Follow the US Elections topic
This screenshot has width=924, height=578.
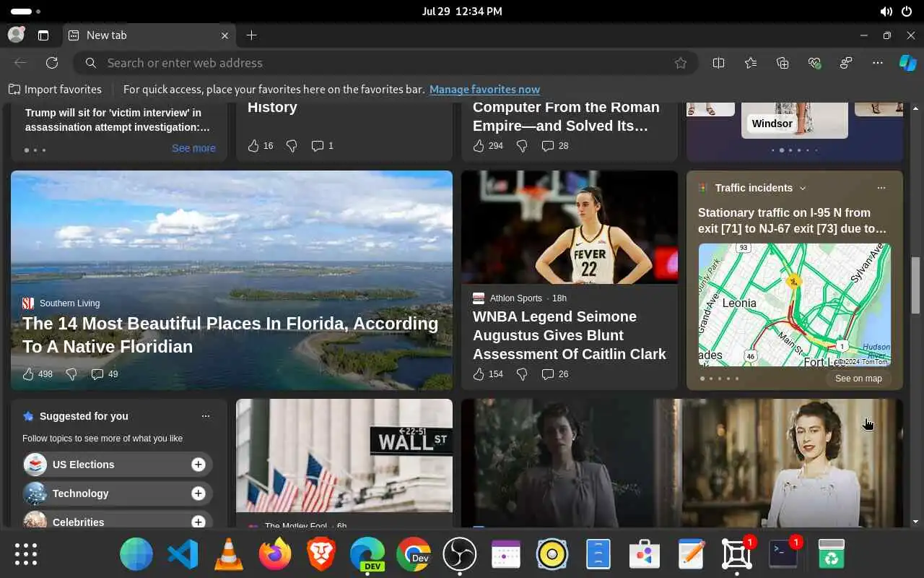[199, 465]
